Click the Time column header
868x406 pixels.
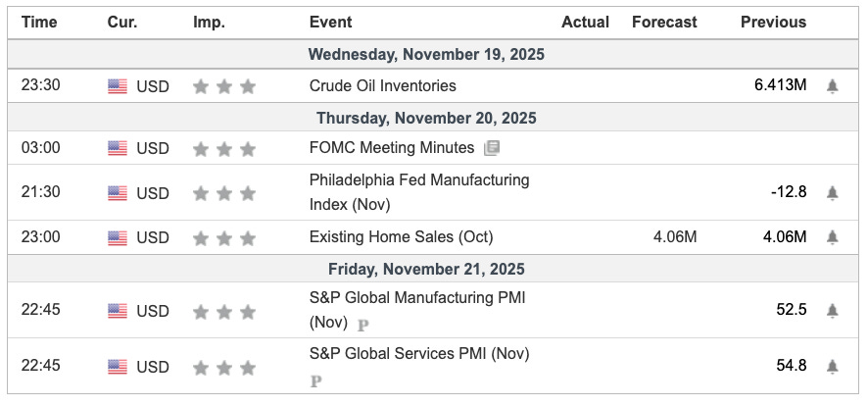(x=39, y=22)
